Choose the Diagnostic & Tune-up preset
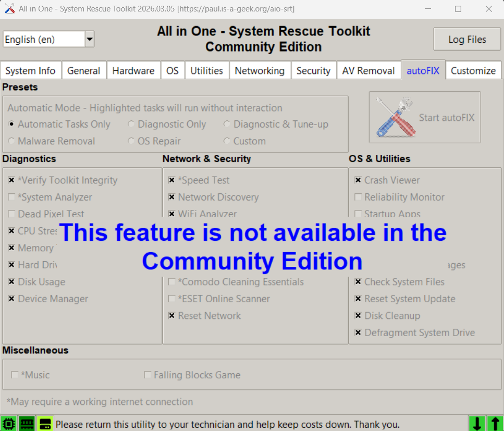 click(x=227, y=125)
